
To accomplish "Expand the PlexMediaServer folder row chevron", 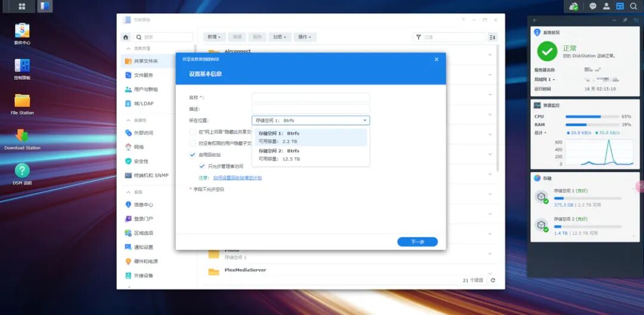I will (490, 273).
